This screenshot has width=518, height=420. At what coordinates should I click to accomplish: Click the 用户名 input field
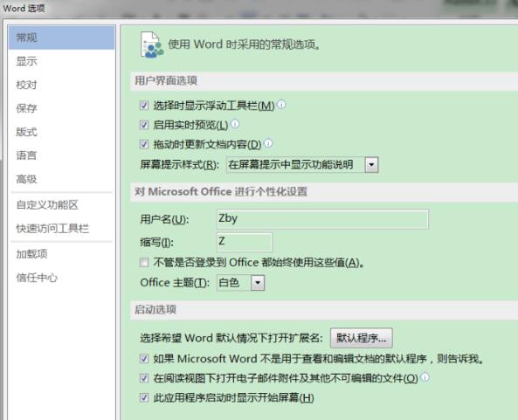tap(322, 219)
